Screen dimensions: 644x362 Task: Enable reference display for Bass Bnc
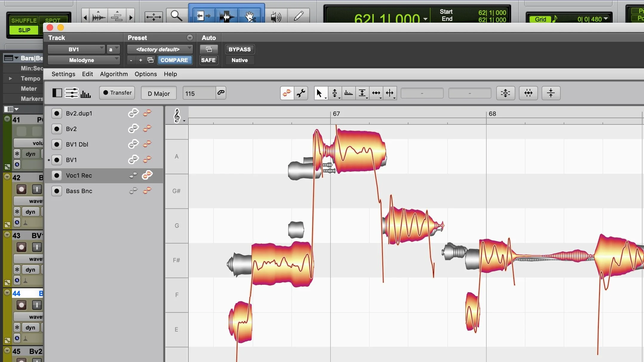(x=133, y=191)
